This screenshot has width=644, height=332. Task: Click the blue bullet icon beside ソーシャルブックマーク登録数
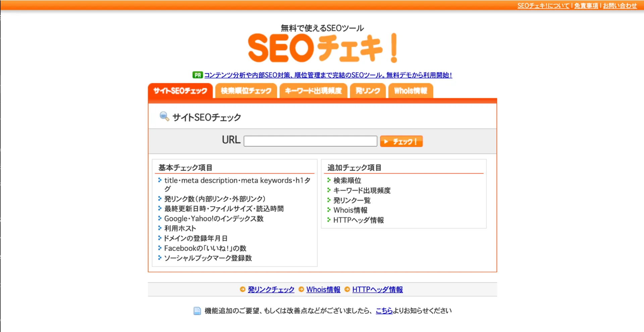(160, 257)
